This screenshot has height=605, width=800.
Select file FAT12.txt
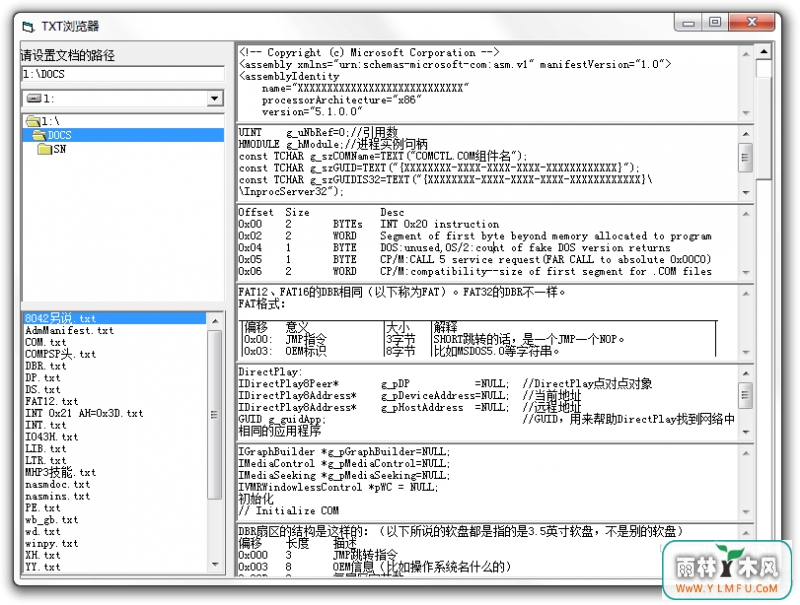pyautogui.click(x=52, y=401)
